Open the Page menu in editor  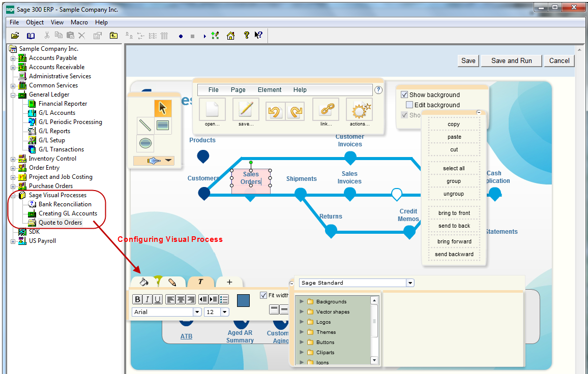point(238,90)
